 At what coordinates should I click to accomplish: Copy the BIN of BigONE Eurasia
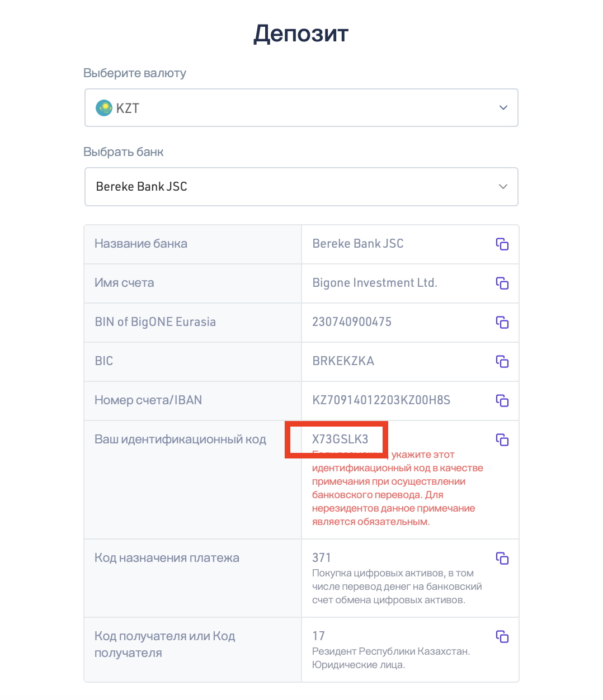point(502,322)
